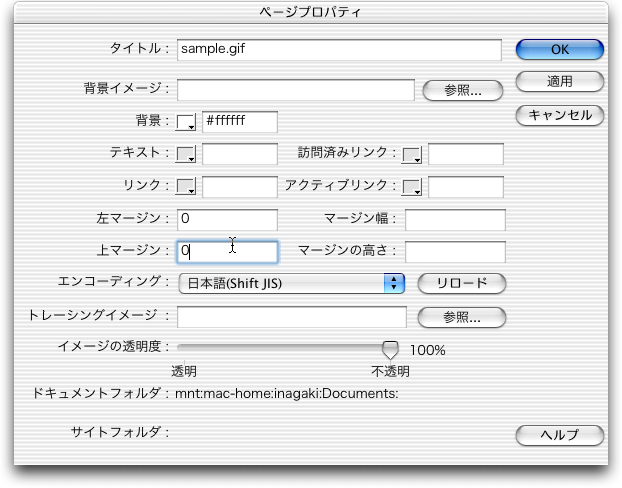Open help with the ヘルプ button
The image size is (622, 488).
(x=560, y=435)
